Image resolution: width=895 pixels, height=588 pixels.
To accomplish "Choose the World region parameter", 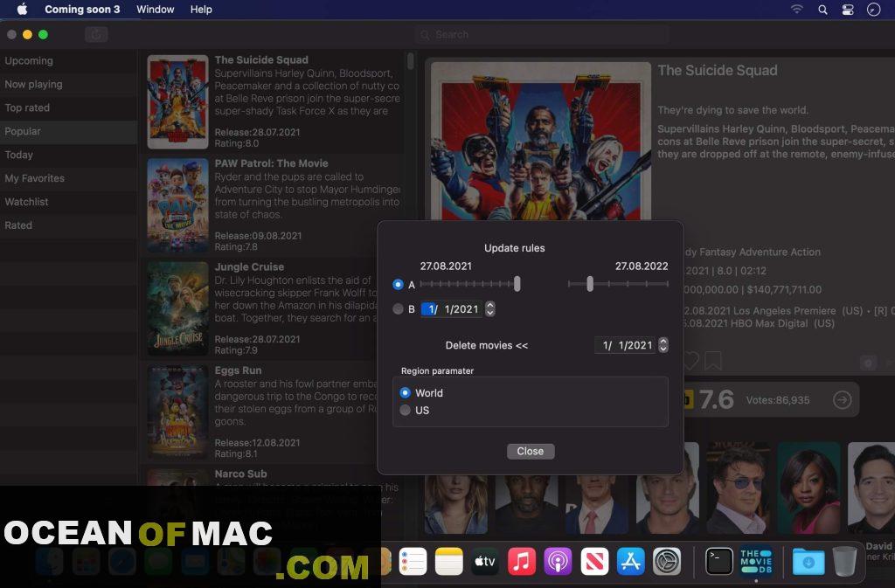I will click(406, 393).
